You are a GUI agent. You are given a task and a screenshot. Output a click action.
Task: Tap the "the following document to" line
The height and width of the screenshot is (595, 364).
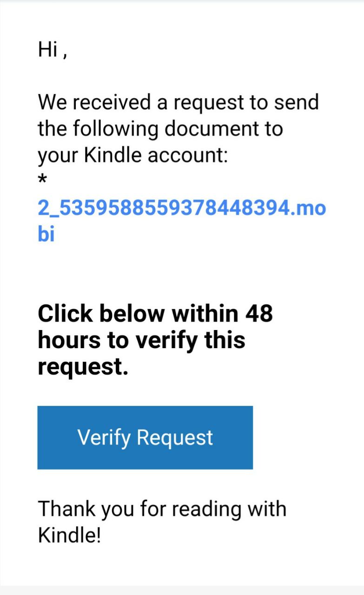point(160,129)
